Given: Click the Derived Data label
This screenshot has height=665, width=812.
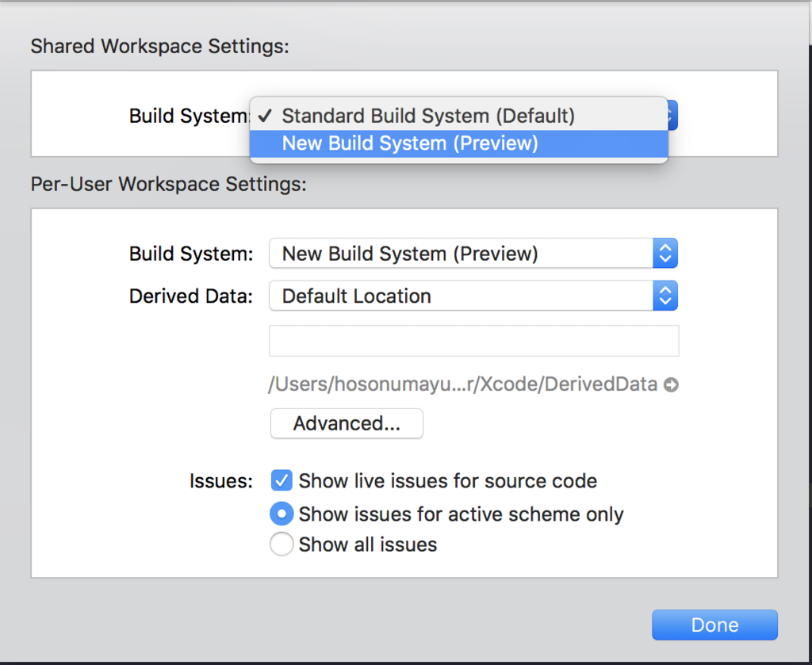Looking at the screenshot, I should pos(191,296).
